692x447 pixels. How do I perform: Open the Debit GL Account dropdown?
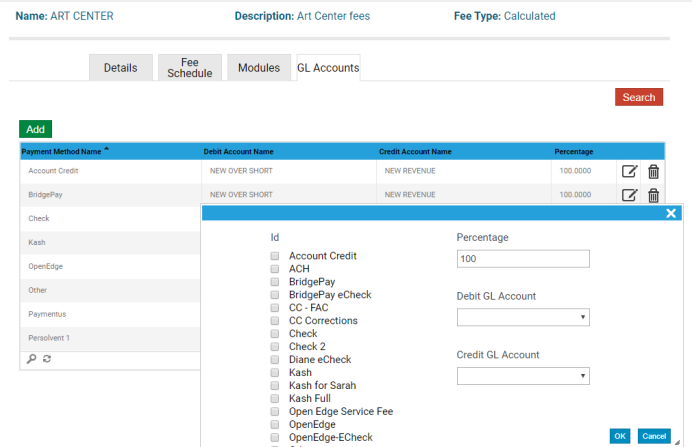[x=522, y=318]
